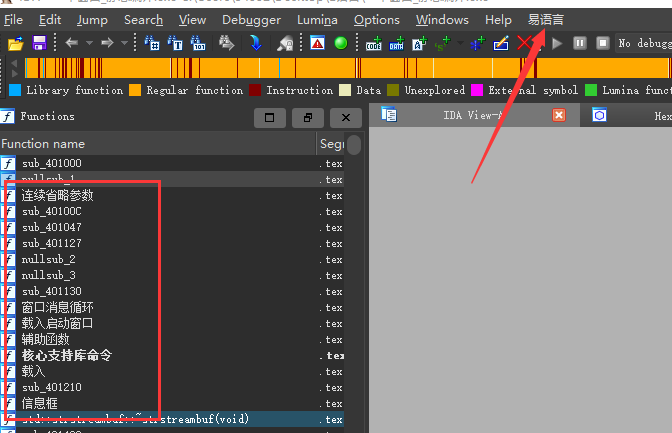Convert to code with CODE icon
Image resolution: width=672 pixels, height=433 pixels.
[x=373, y=43]
